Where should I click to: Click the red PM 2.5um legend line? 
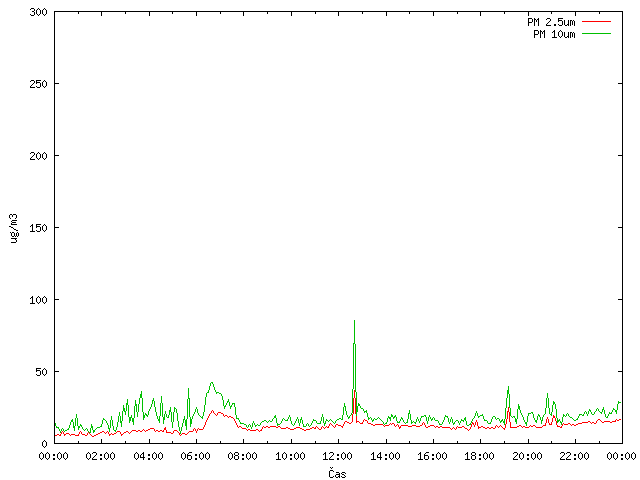tap(596, 22)
